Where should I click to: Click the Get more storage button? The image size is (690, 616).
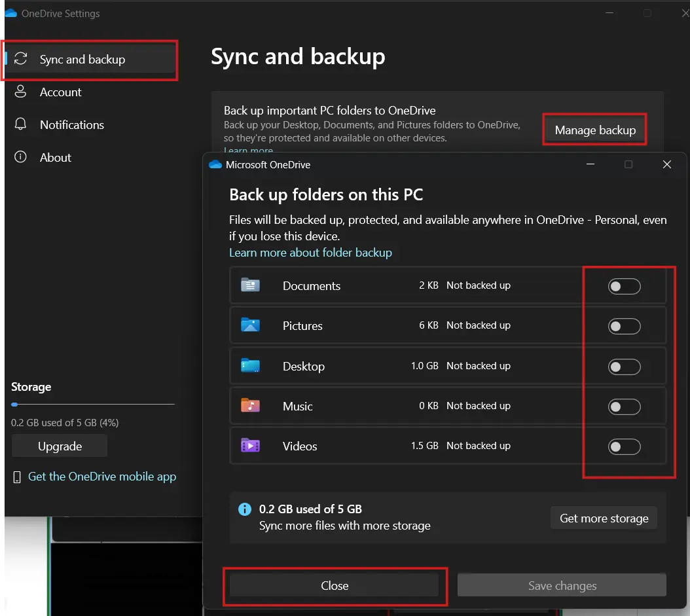pyautogui.click(x=604, y=518)
